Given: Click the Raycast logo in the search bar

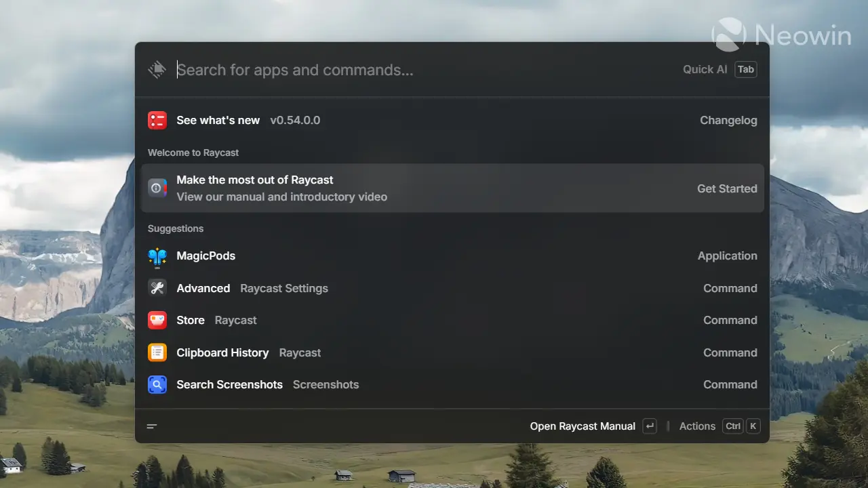Looking at the screenshot, I should 157,69.
